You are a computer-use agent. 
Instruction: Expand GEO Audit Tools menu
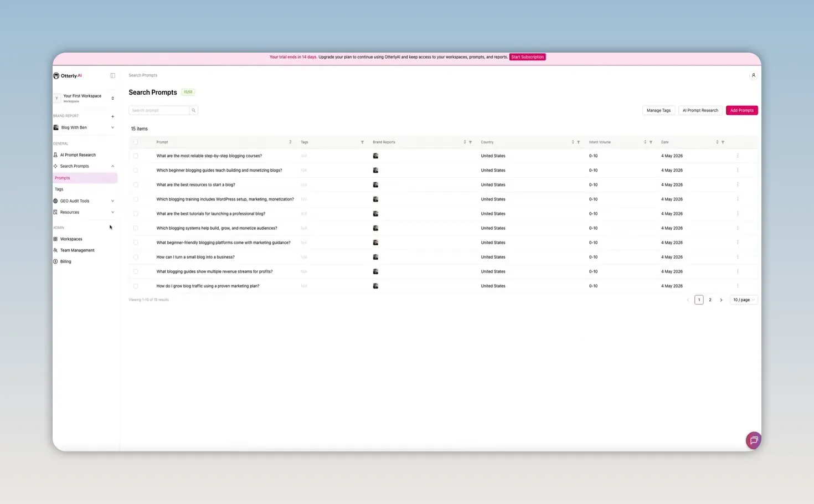112,201
